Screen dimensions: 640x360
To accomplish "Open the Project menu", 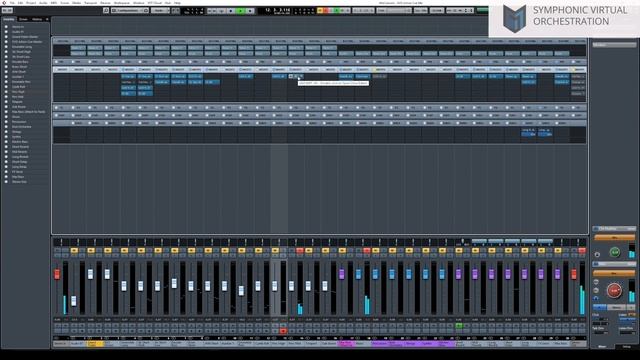I will point(31,3).
